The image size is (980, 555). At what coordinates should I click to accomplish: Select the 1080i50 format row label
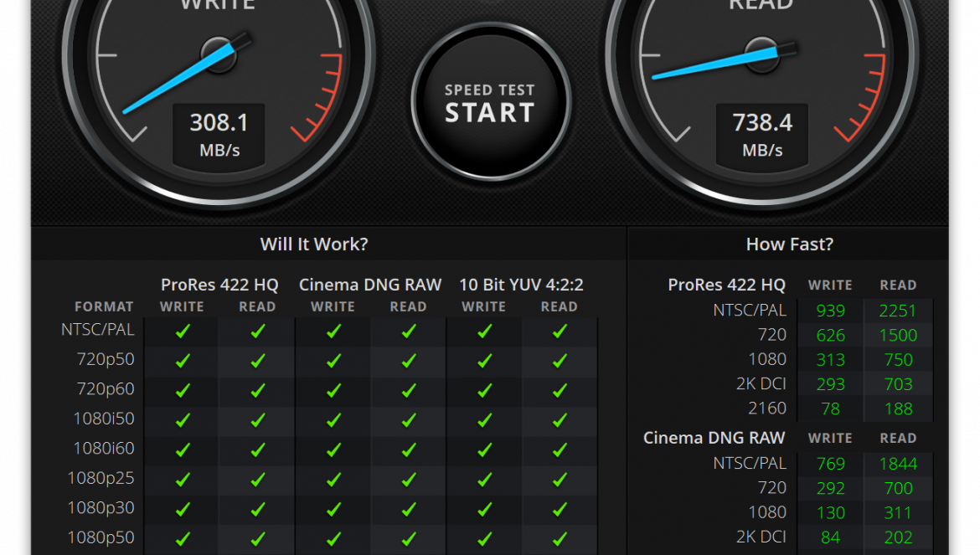point(104,419)
